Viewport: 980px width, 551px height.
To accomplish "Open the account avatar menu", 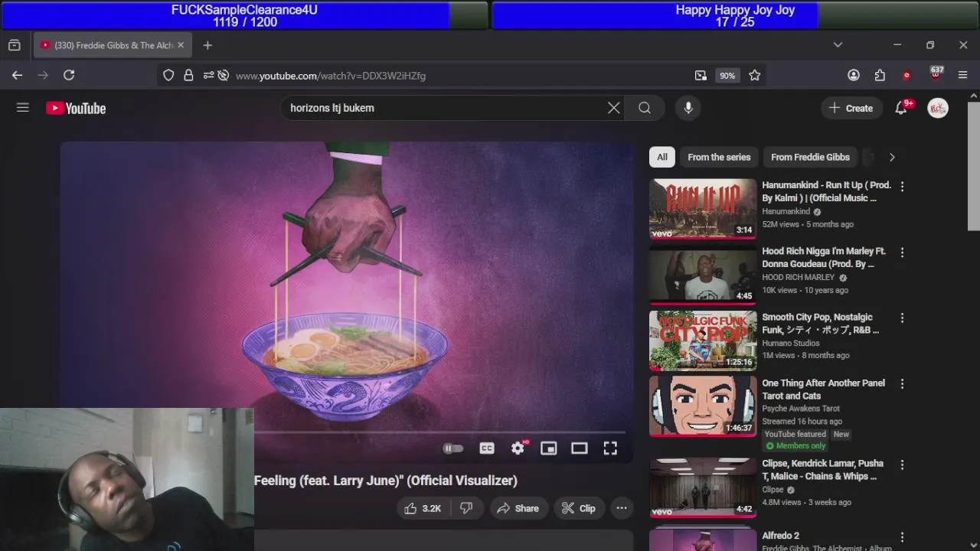I will pos(938,108).
